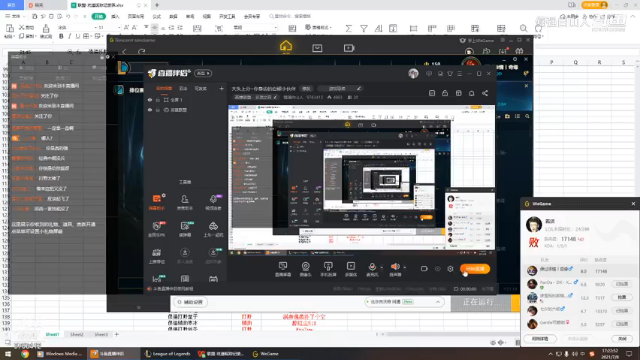Click the filter funnel icon in ribbon
The image size is (640, 360).
[363, 28]
